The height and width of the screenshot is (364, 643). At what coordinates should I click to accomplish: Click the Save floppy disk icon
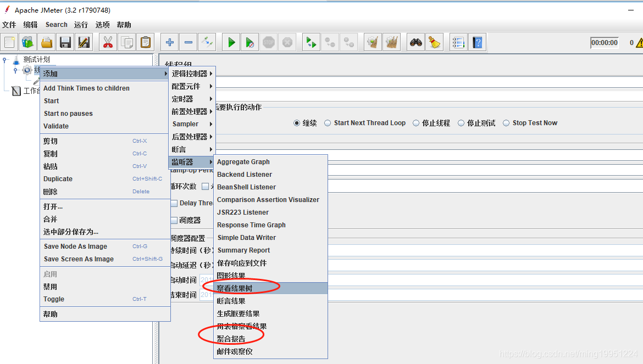tap(65, 42)
